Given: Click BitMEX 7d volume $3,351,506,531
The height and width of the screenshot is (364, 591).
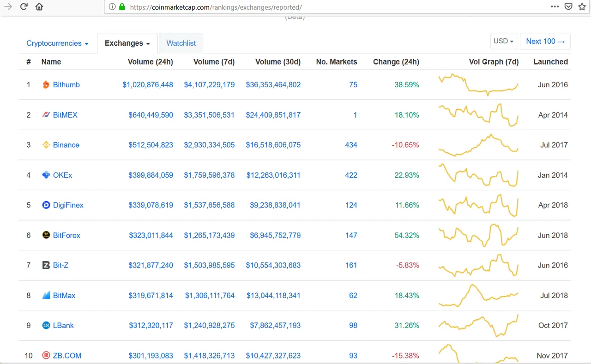Looking at the screenshot, I should click(x=209, y=115).
